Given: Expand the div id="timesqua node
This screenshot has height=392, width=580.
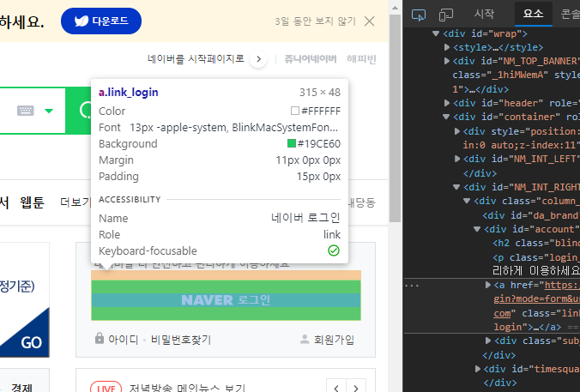Looking at the screenshot, I should click(478, 369).
